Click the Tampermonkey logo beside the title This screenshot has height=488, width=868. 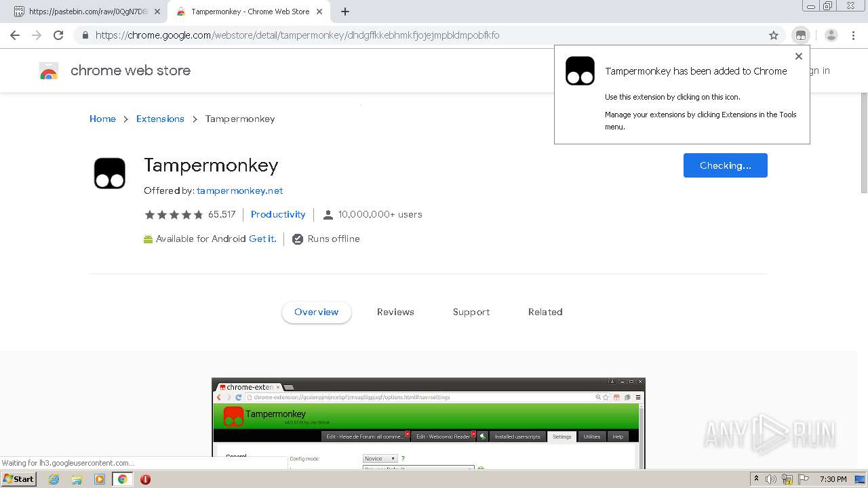(110, 174)
